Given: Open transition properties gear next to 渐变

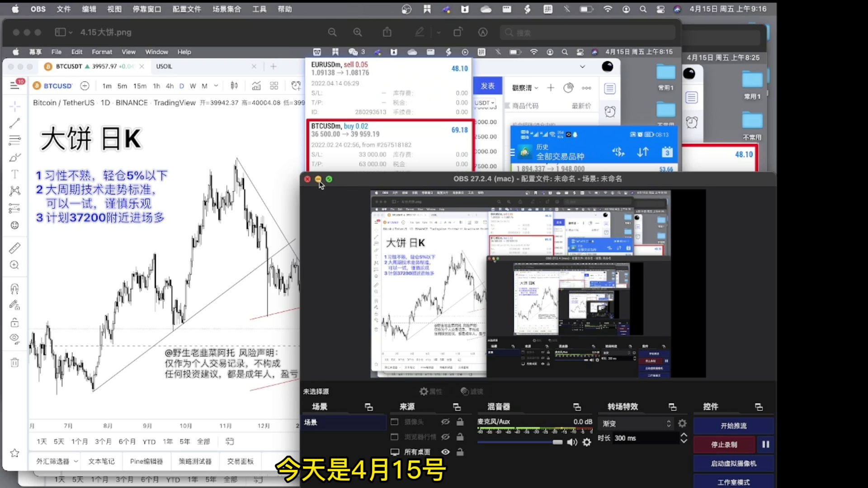Looking at the screenshot, I should 682,423.
